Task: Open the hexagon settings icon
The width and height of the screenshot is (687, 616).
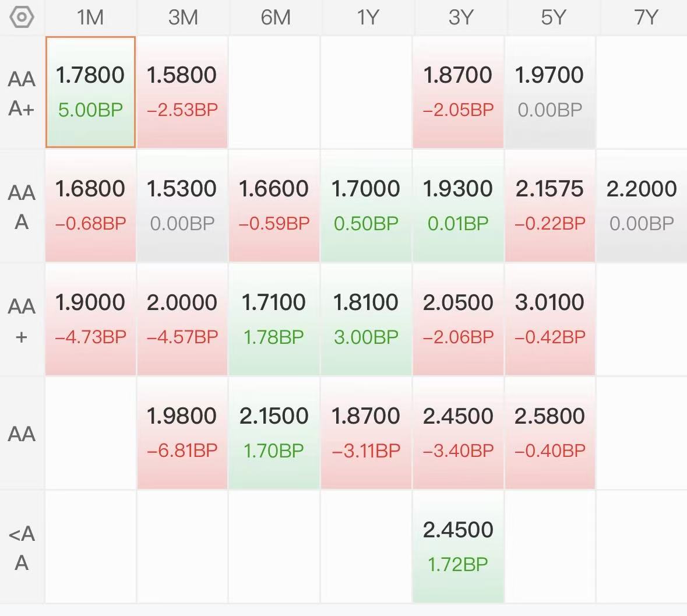Action: coord(22,17)
